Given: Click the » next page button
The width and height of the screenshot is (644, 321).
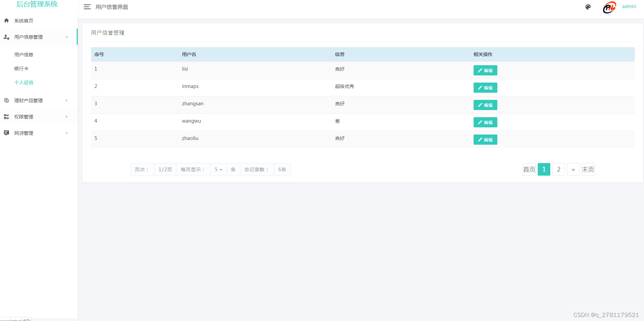Looking at the screenshot, I should coord(573,169).
